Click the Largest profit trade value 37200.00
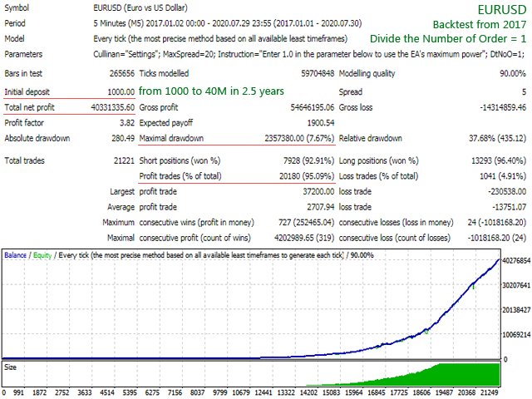Viewport: 532px width, 399px height. (318, 192)
